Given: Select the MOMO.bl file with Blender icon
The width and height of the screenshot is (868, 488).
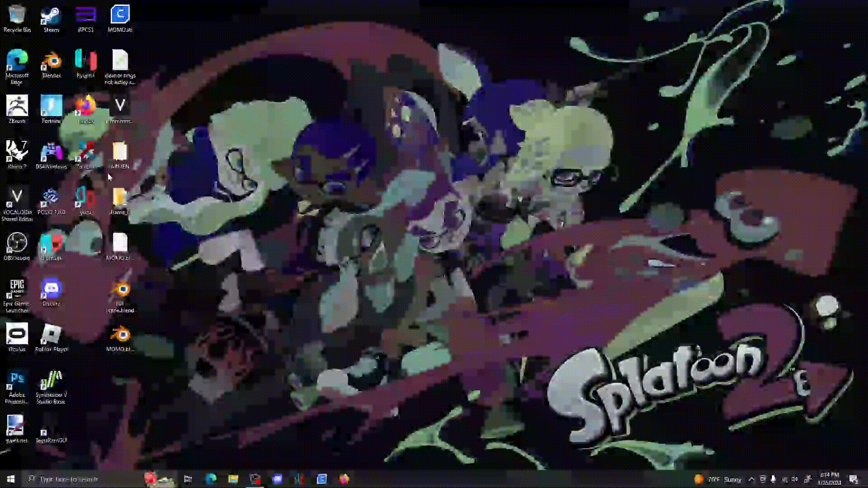Looking at the screenshot, I should pos(120,338).
